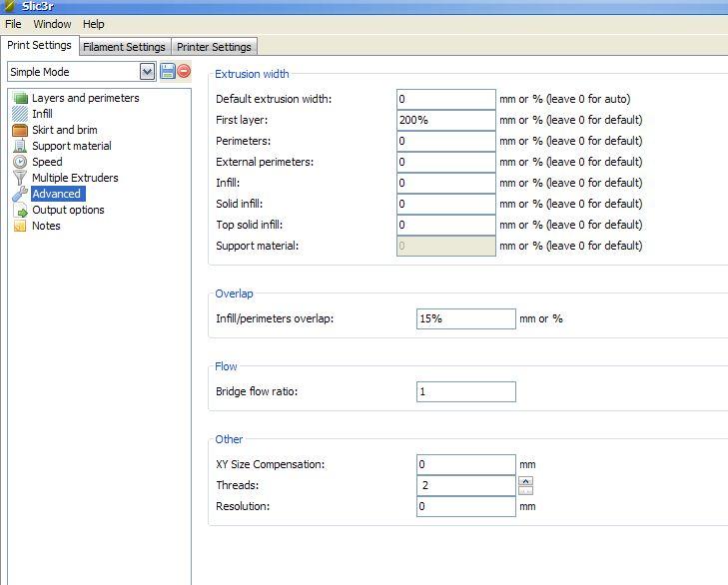Image resolution: width=728 pixels, height=585 pixels.
Task: Select Output options in sidebar
Action: click(x=68, y=210)
